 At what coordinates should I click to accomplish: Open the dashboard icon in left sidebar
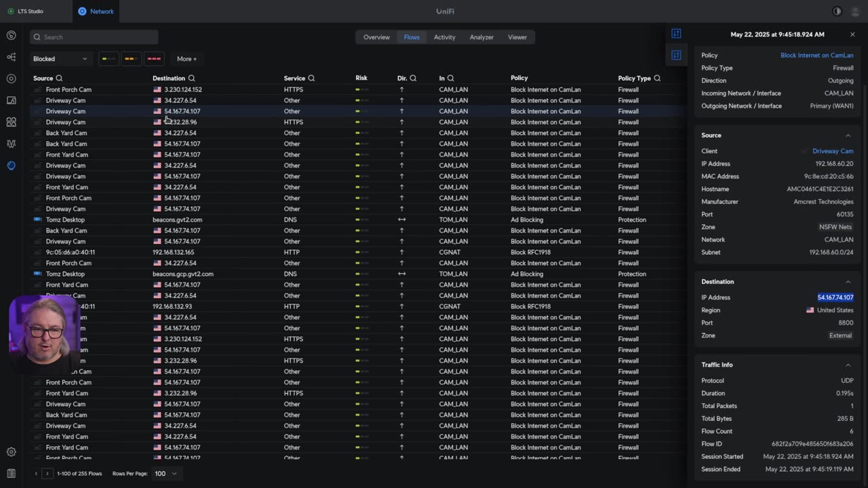coord(11,35)
